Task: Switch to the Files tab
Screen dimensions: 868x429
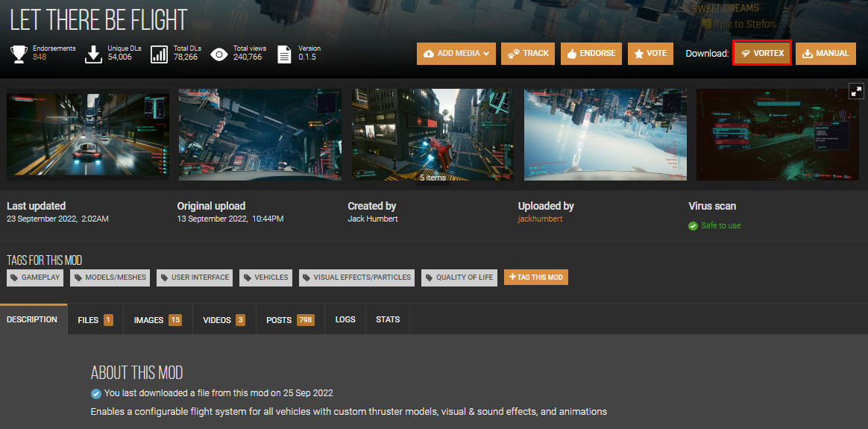Action: click(x=95, y=320)
